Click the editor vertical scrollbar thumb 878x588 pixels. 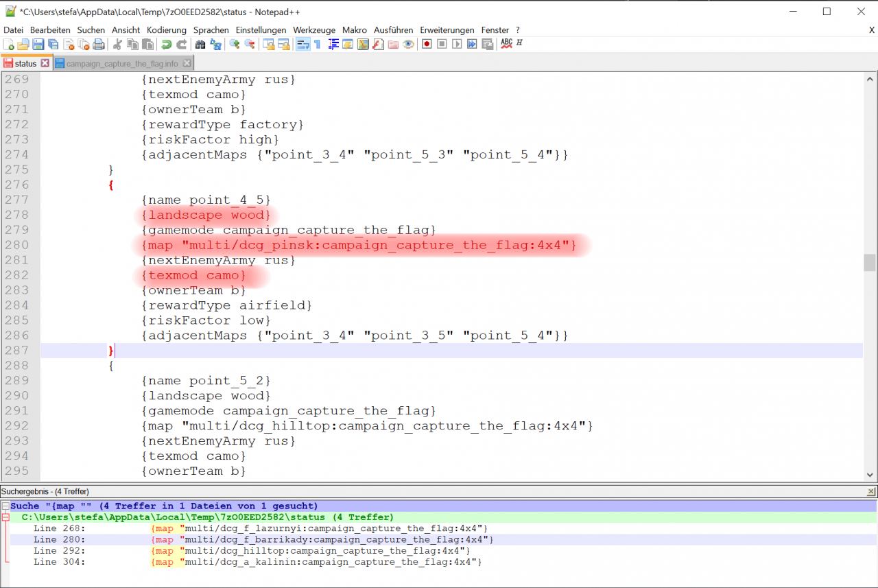[x=870, y=263]
